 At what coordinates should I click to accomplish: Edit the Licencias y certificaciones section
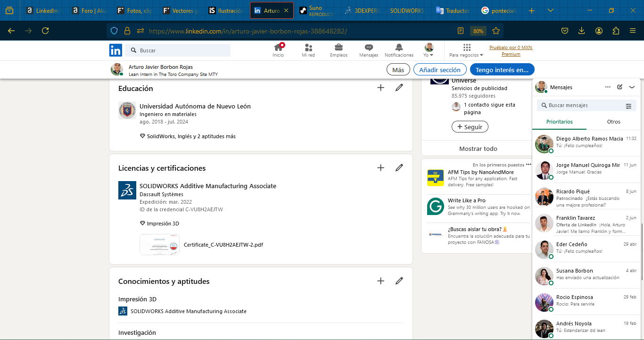point(399,168)
